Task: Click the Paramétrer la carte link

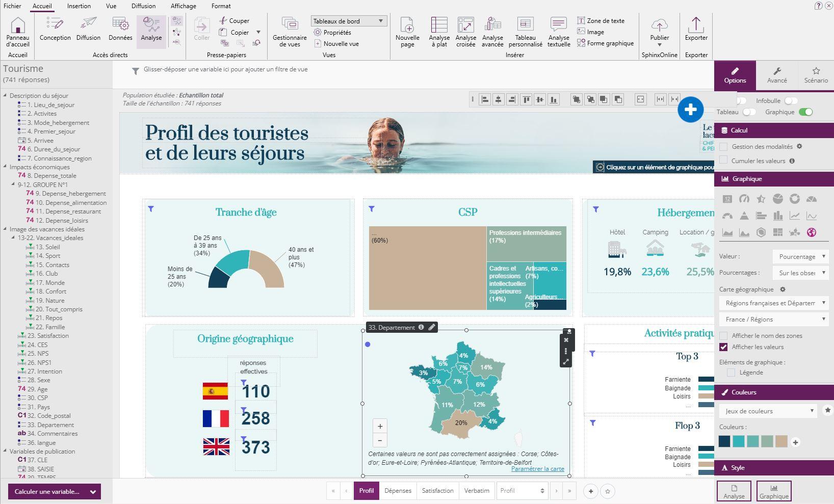Action: click(538, 468)
